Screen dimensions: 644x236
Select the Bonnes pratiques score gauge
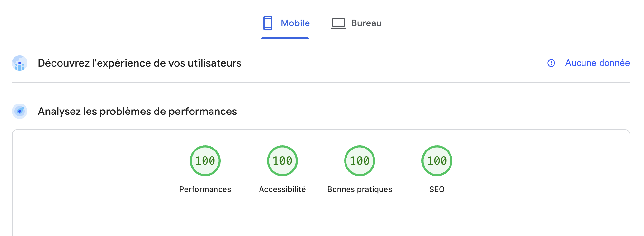point(359,160)
